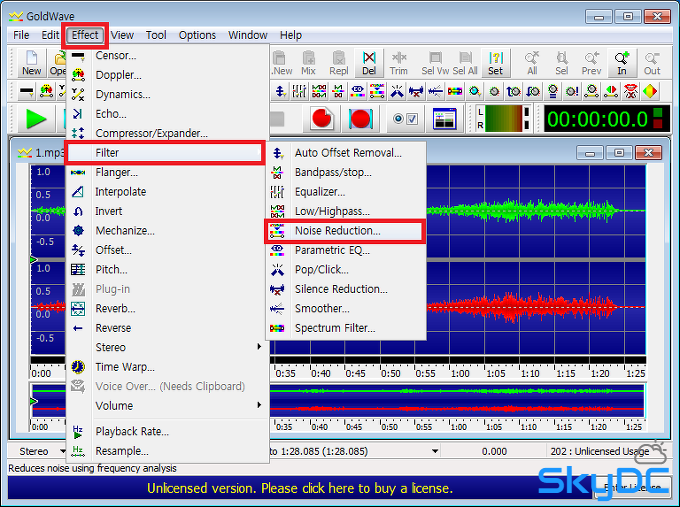Viewport: 680px width, 507px height.
Task: Open the selection range dropdown arrow
Action: pyautogui.click(x=435, y=451)
